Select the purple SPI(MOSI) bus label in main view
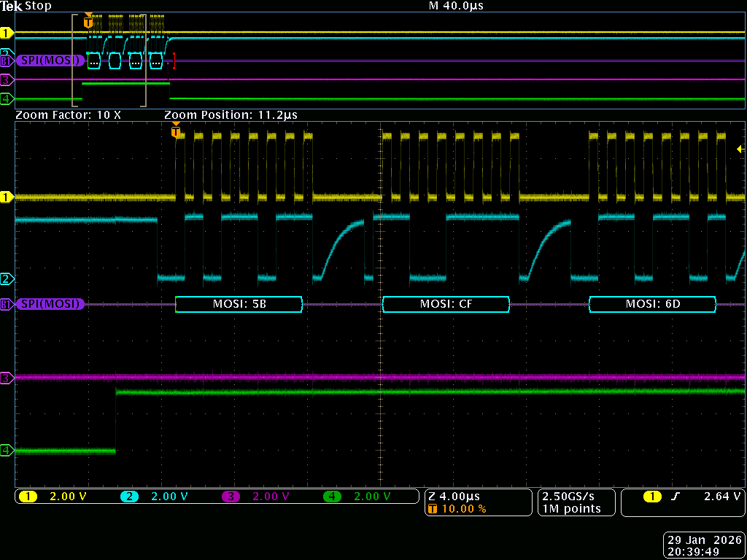747x560 pixels. pos(48,304)
